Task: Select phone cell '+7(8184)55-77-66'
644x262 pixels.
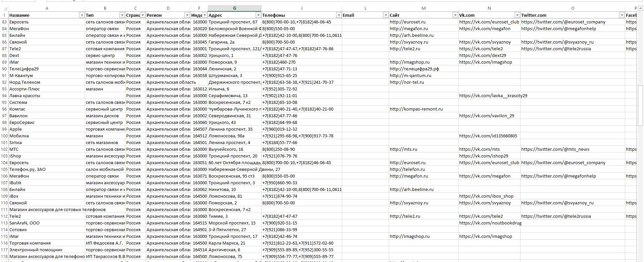Action: click(302, 142)
